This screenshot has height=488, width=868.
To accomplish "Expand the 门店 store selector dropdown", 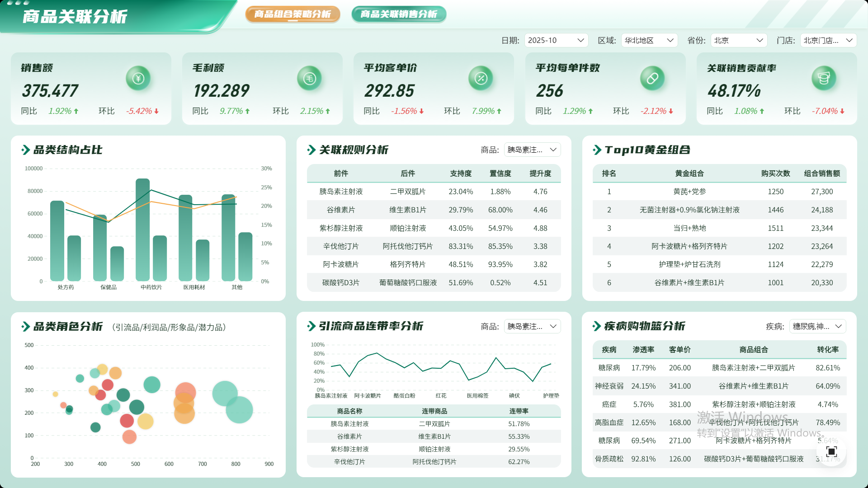I will (x=828, y=40).
